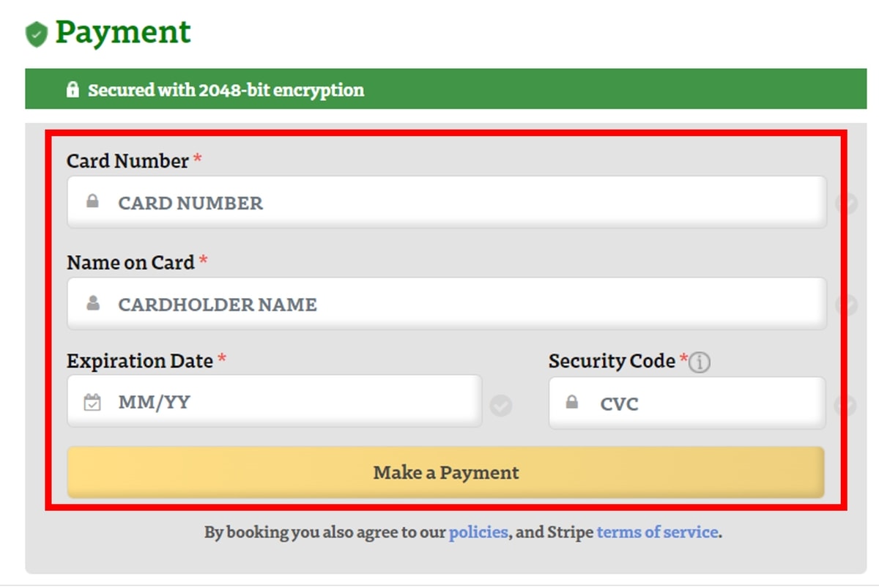Click the Card Number label text
The image size is (879, 588).
(128, 160)
